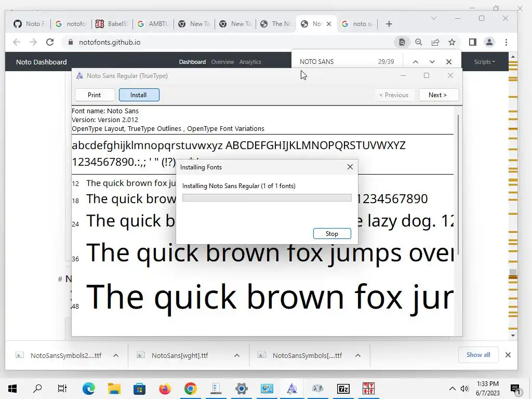The image size is (532, 399).
Task: Open the red grid BabelMap taskbar icon
Action: (x=368, y=389)
